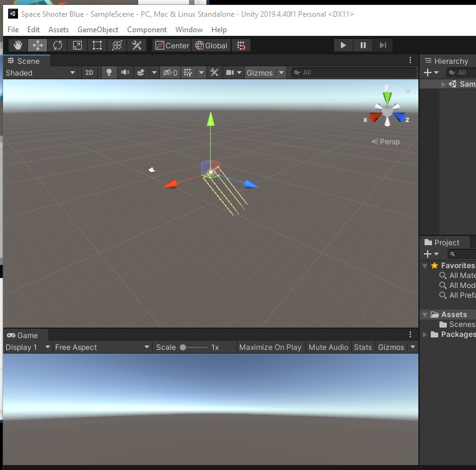This screenshot has width=476, height=470.
Task: Toggle scene audio
Action: pos(125,73)
